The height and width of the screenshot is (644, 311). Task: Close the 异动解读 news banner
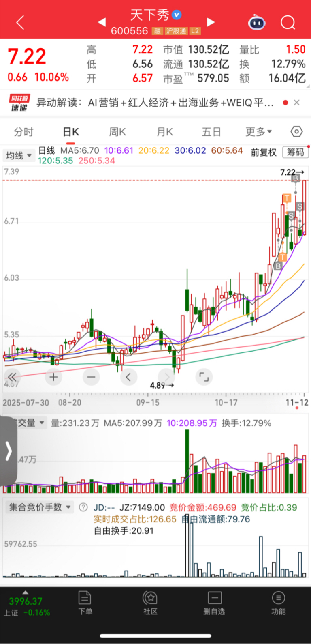296,103
